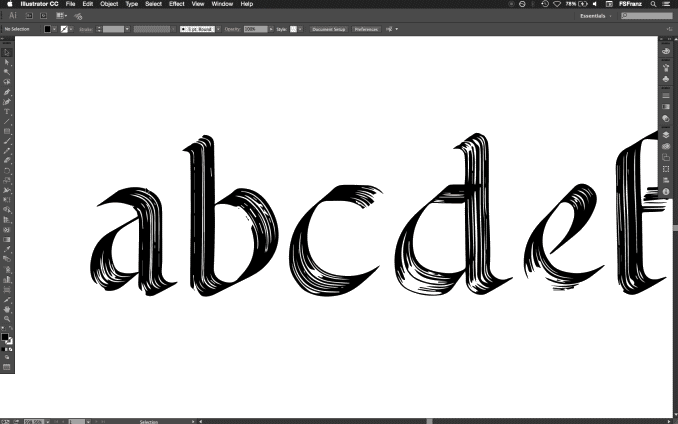
Task: Select the Magic Wand tool
Action: click(x=6, y=72)
